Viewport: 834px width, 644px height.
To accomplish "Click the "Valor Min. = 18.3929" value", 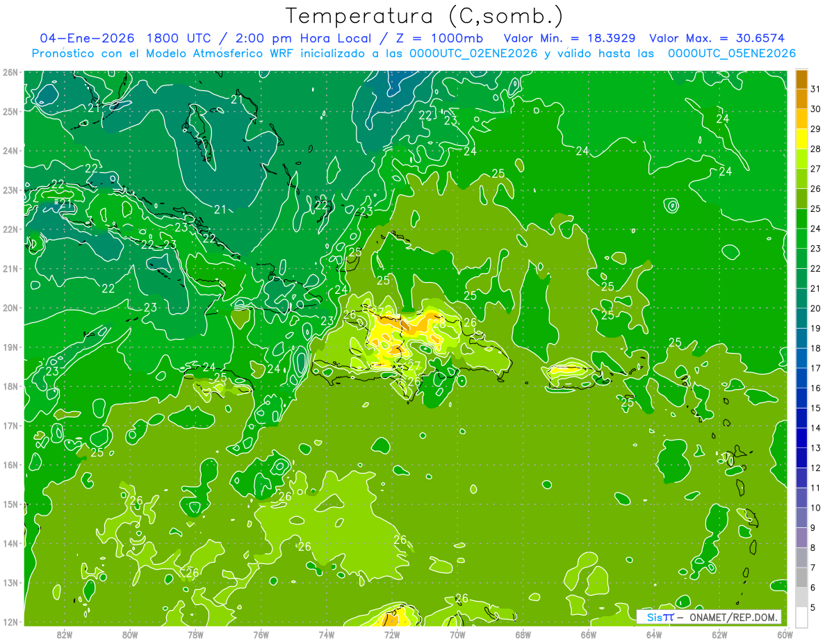I will 569,38.
